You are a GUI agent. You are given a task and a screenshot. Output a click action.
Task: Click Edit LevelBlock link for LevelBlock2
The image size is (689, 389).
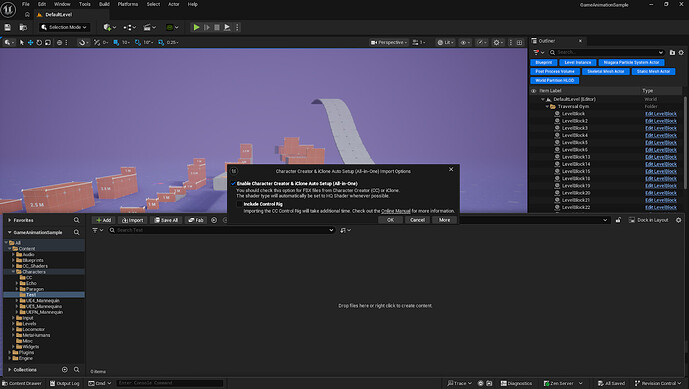click(x=661, y=121)
